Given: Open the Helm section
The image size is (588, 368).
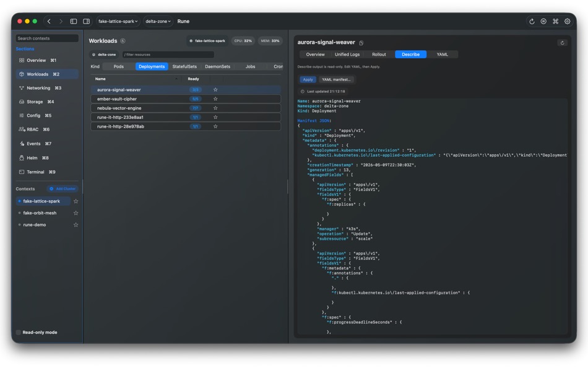Looking at the screenshot, I should pos(47,158).
